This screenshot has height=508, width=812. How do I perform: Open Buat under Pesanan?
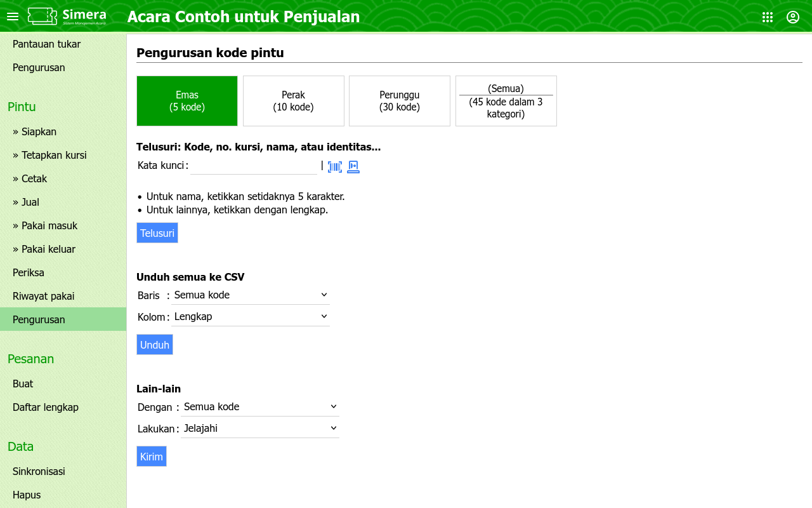tap(63, 384)
